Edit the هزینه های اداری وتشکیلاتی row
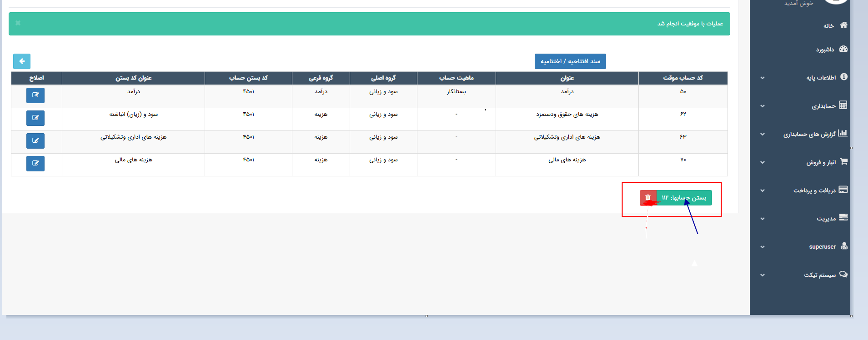The height and width of the screenshot is (340, 868). [35, 141]
